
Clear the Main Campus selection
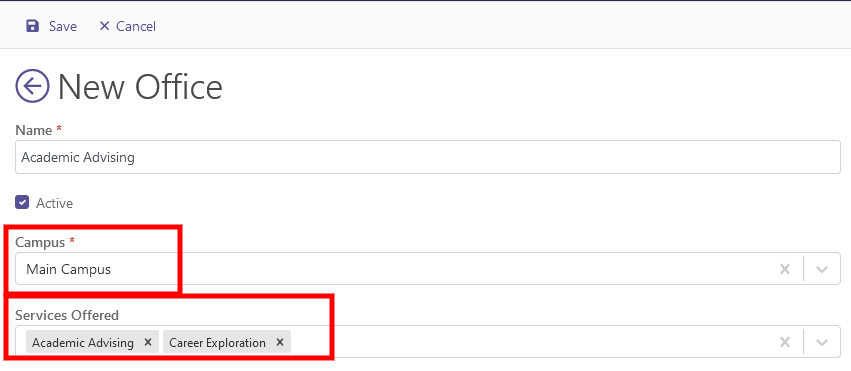point(784,269)
